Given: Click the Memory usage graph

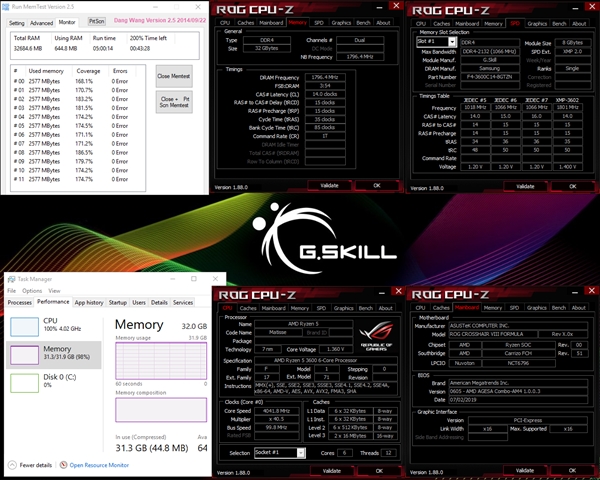Looking at the screenshot, I should point(159,361).
